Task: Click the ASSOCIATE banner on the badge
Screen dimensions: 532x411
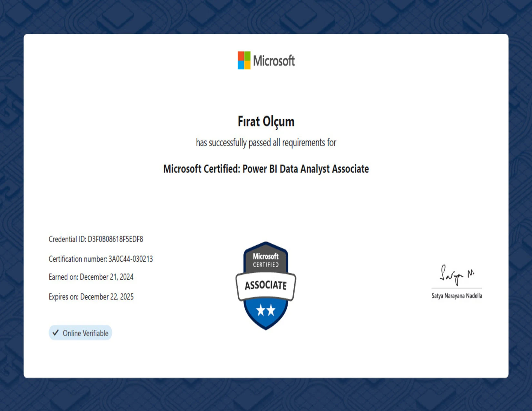Action: click(266, 286)
